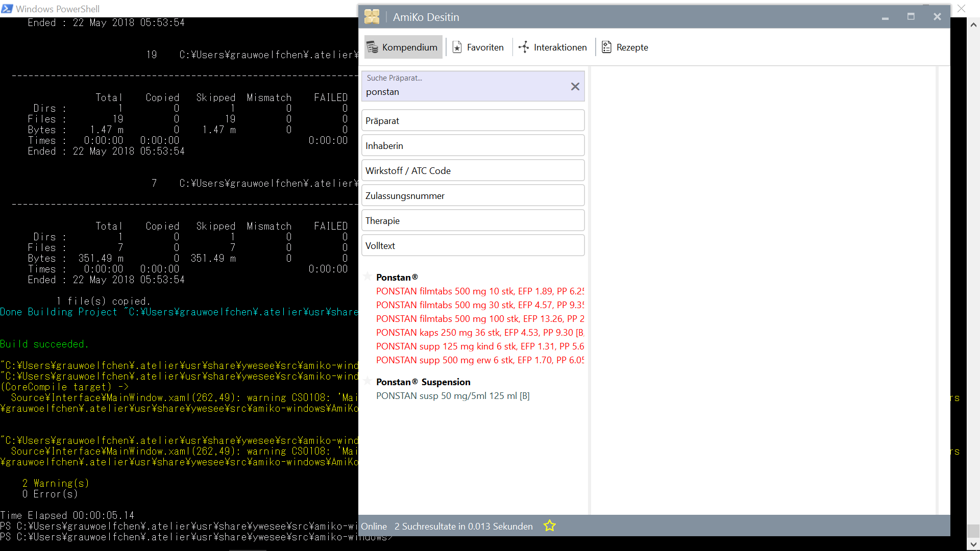
Task: Select PONSTAN filmtabs 500 mg 30 stk
Action: point(480,305)
